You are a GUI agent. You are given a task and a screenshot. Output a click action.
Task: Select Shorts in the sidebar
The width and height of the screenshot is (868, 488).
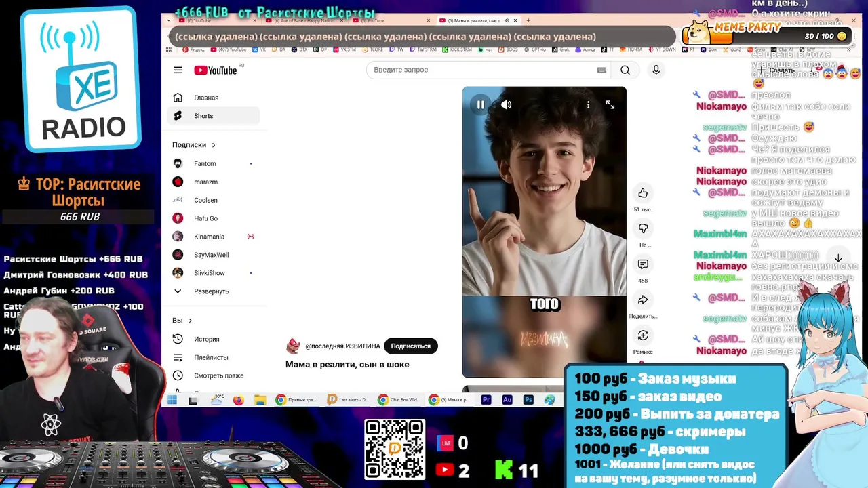[213, 116]
